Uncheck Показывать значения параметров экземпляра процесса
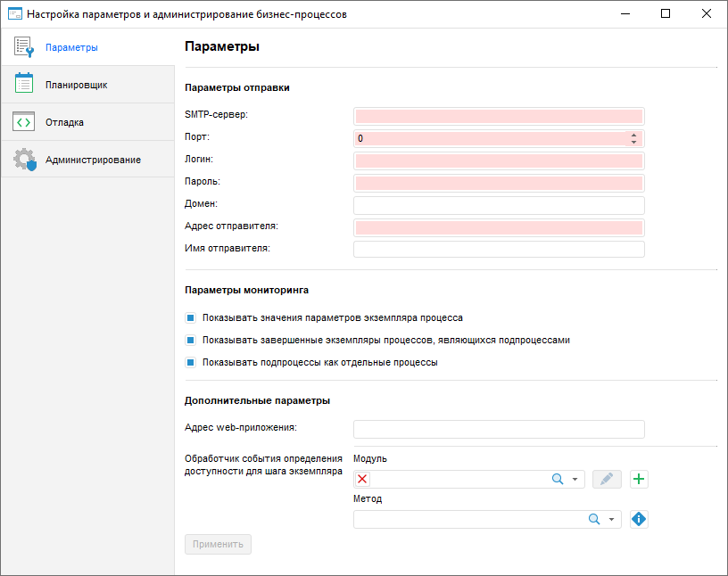Viewport: 728px width, 576px height. coord(190,317)
